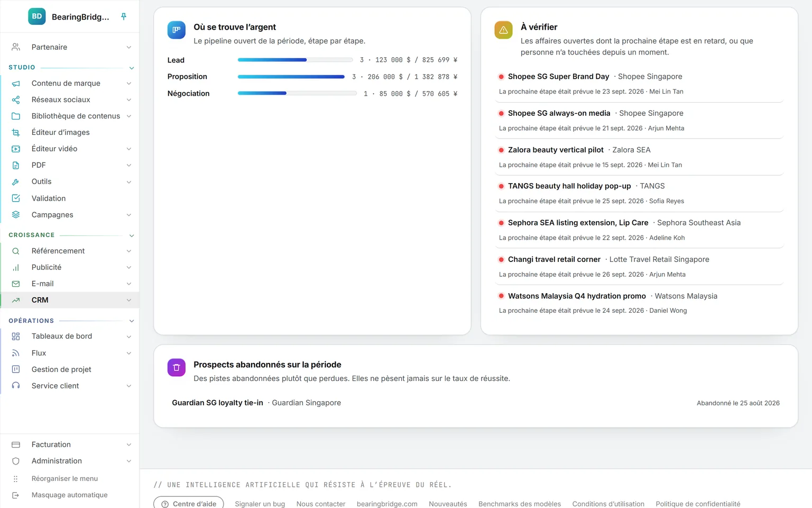812x508 pixels.
Task: Click the Validation checkmark icon
Action: [16, 198]
